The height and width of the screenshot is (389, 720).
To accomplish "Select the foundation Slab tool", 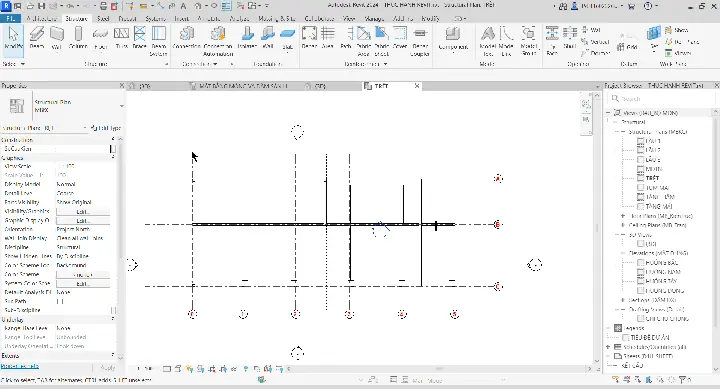I will 287,38.
